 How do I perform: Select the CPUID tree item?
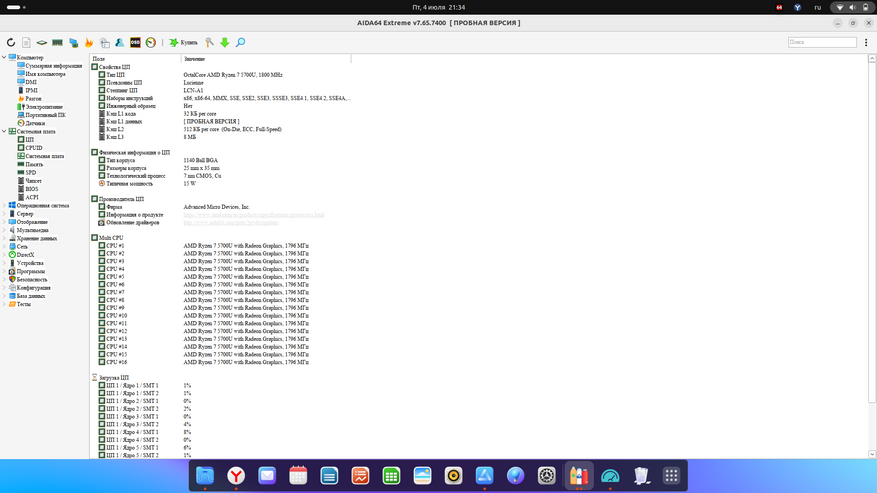(x=34, y=148)
